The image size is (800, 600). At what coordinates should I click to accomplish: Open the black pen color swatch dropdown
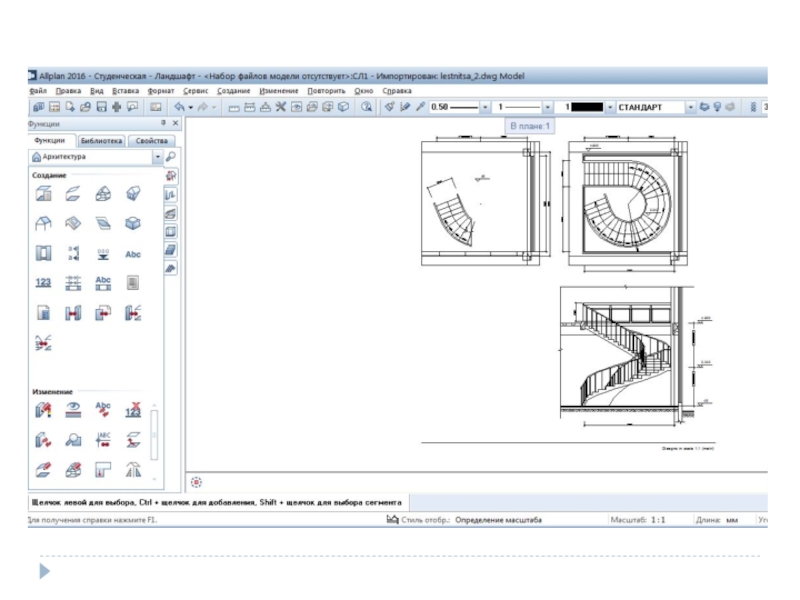608,106
